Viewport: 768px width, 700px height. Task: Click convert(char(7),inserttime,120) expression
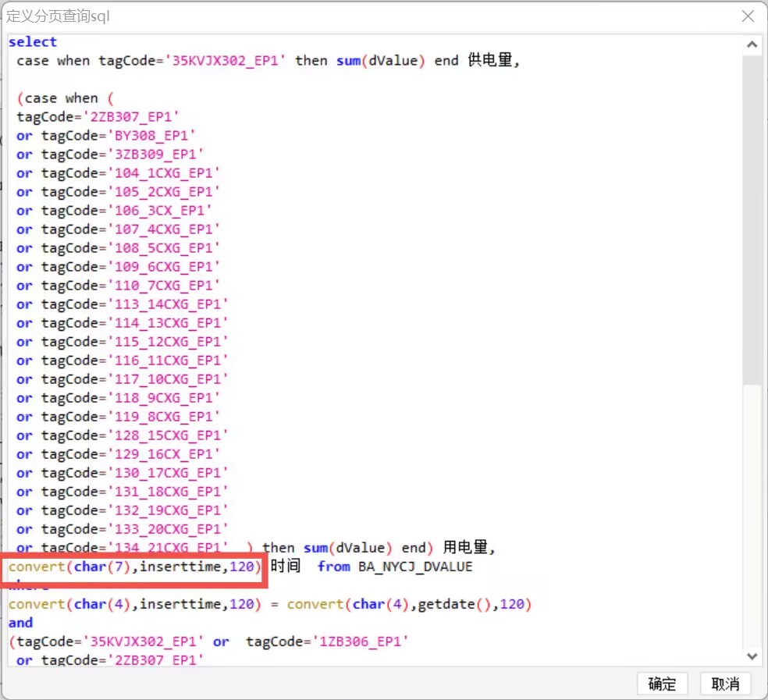point(135,567)
